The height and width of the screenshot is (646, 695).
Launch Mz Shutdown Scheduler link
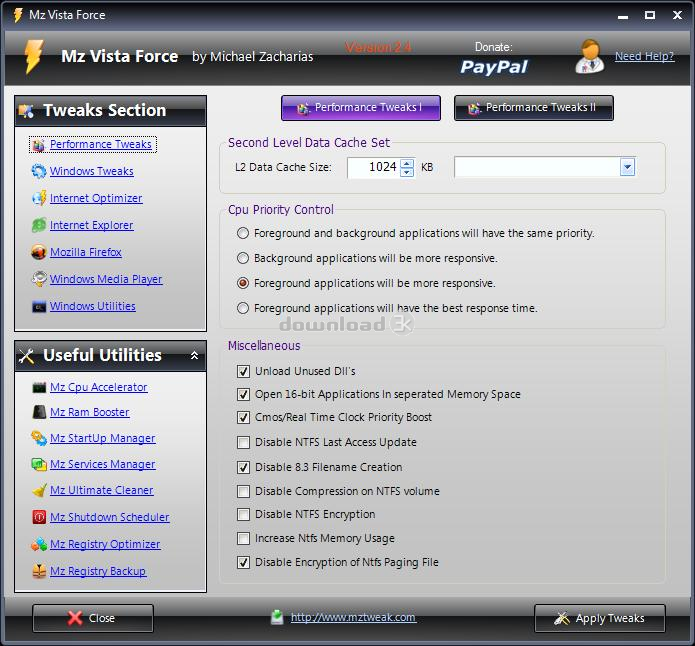tap(109, 517)
